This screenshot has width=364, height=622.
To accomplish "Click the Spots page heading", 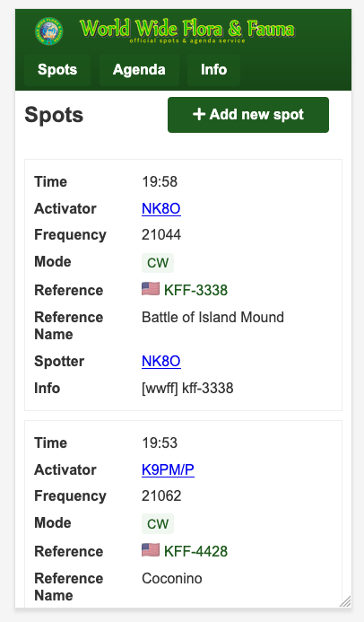I will [54, 115].
